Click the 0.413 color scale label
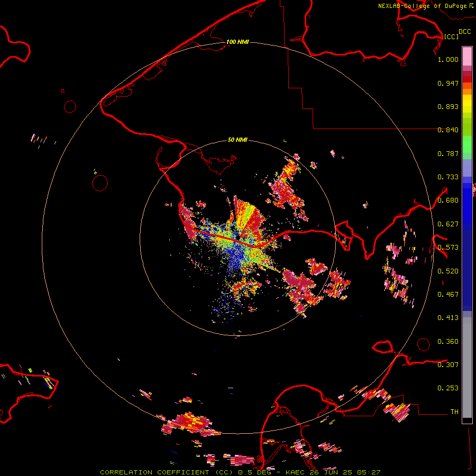 tap(448, 318)
